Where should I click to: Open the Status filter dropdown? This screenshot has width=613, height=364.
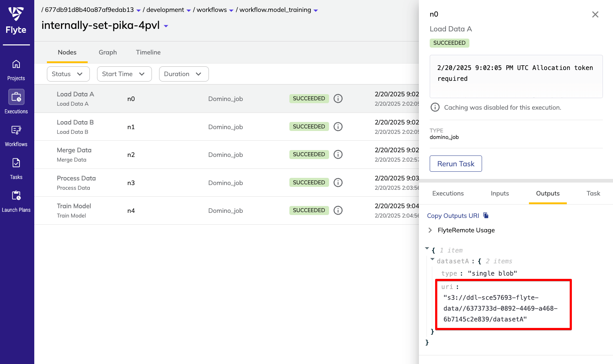coord(68,74)
